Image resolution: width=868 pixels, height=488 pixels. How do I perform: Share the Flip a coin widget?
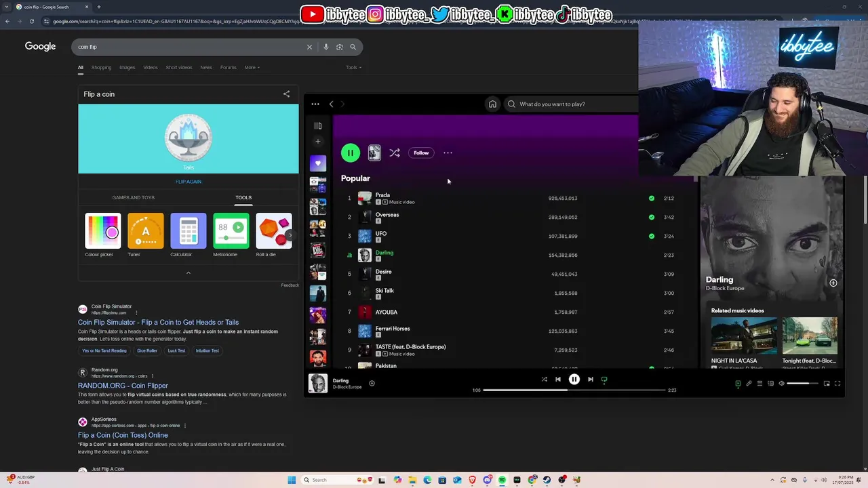coord(286,94)
